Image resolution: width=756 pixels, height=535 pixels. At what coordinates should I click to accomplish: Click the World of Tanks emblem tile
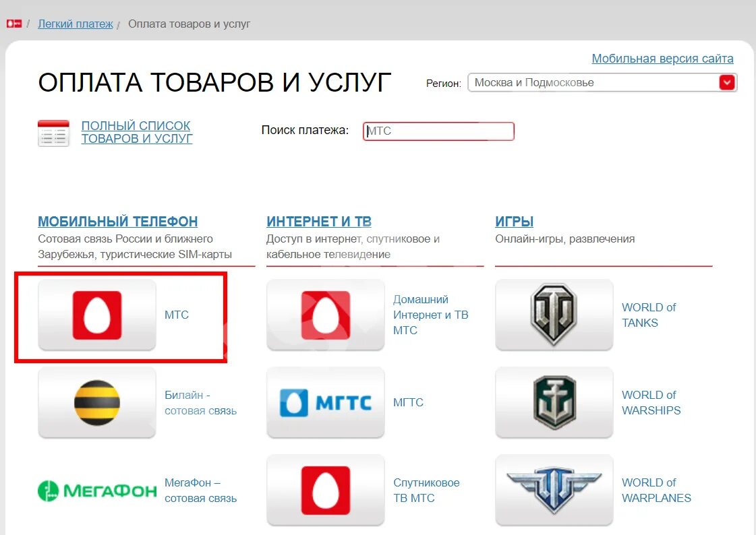554,315
